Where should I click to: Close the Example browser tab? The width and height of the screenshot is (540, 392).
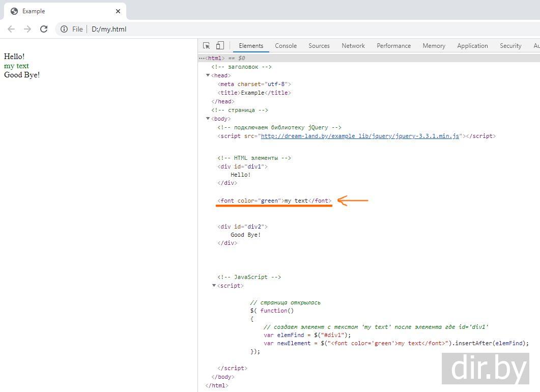(x=118, y=11)
